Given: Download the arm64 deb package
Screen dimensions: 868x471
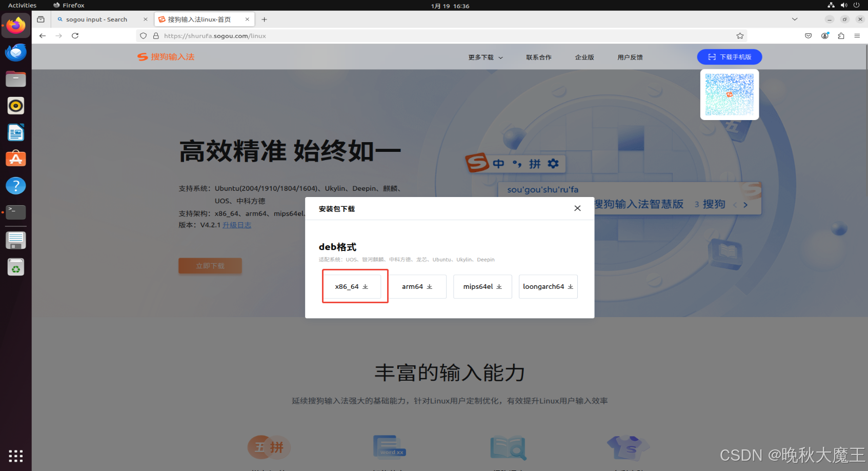Looking at the screenshot, I should click(417, 287).
